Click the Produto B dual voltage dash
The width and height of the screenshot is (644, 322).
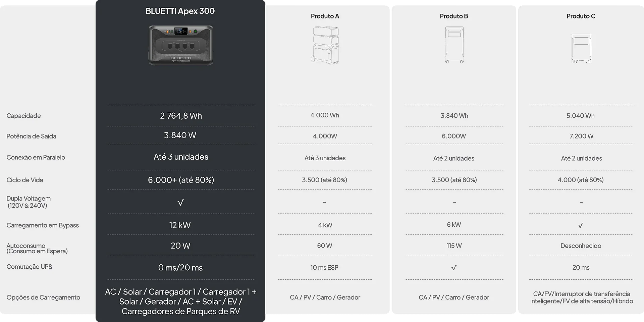pyautogui.click(x=454, y=202)
